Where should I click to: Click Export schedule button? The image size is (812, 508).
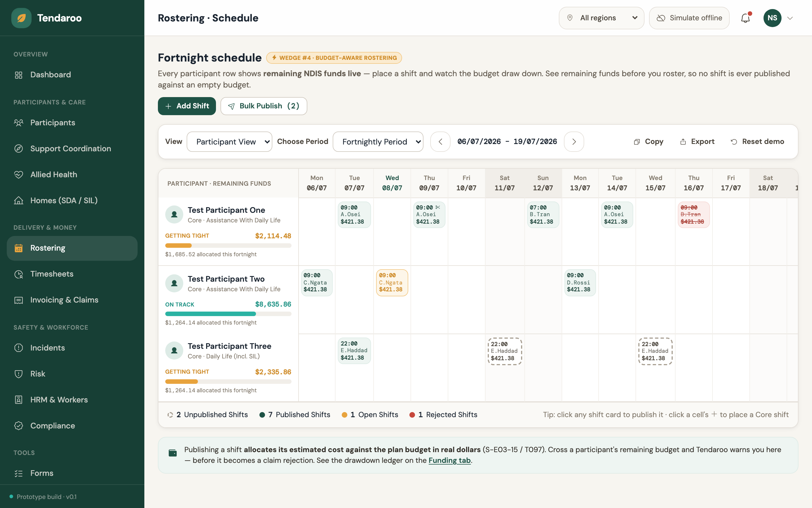click(697, 142)
